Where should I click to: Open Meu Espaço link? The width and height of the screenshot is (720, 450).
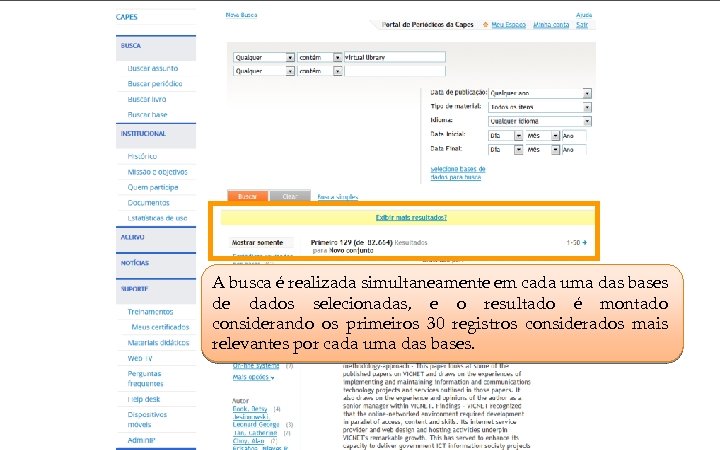tap(508, 25)
